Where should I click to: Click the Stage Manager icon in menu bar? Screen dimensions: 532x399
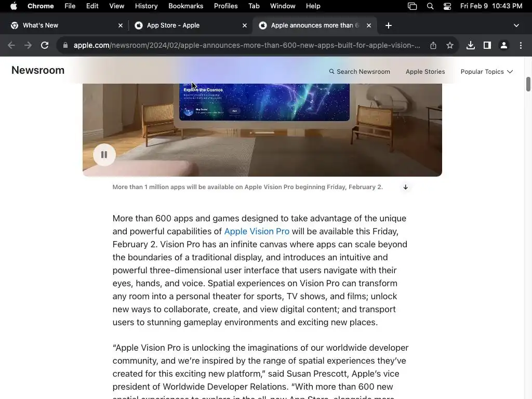pyautogui.click(x=412, y=6)
